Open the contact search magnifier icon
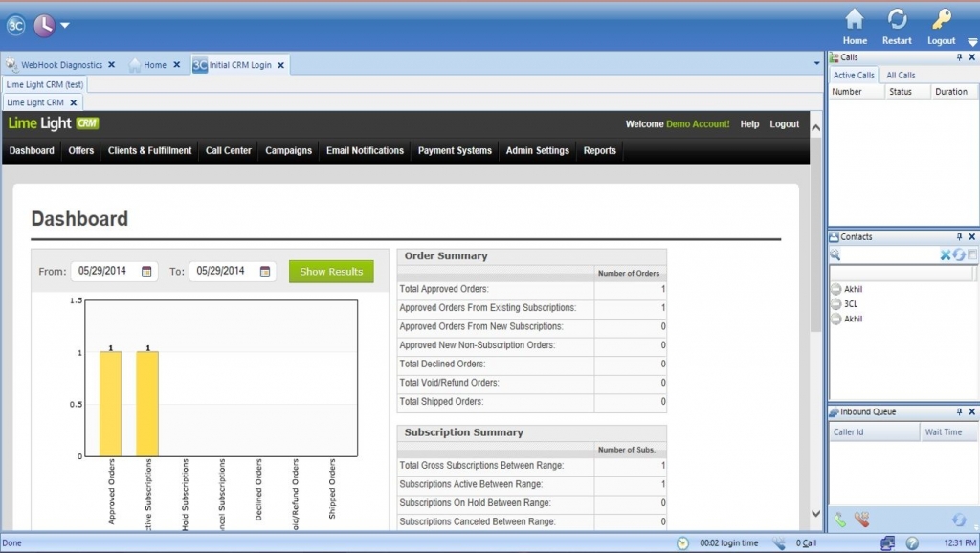Screen dimensions: 980x553 (x=835, y=254)
